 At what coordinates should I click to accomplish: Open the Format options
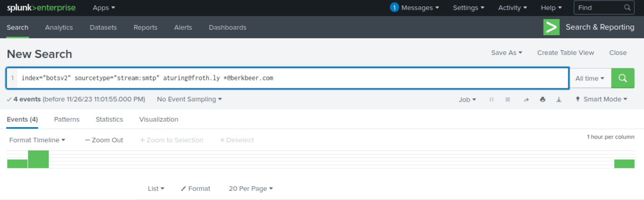195,189
